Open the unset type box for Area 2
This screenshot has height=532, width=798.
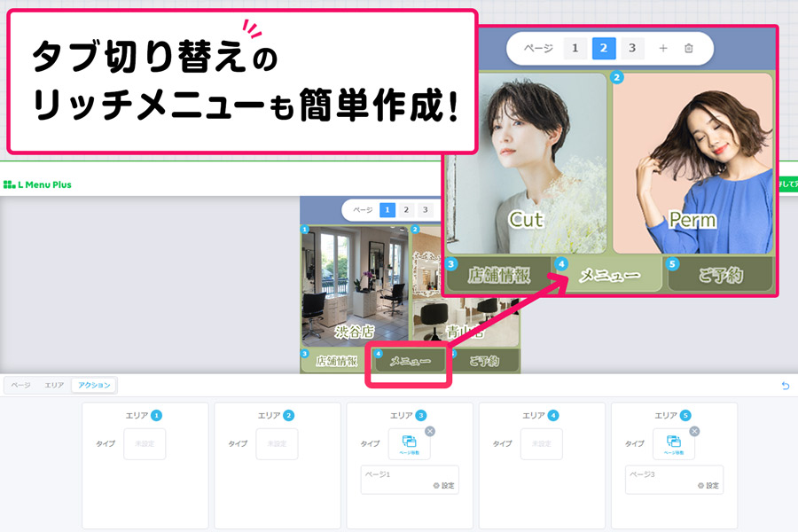coord(277,443)
